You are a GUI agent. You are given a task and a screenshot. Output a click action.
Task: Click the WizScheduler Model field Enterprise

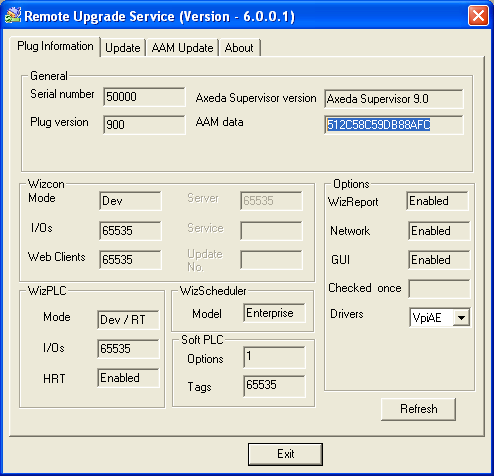[274, 313]
